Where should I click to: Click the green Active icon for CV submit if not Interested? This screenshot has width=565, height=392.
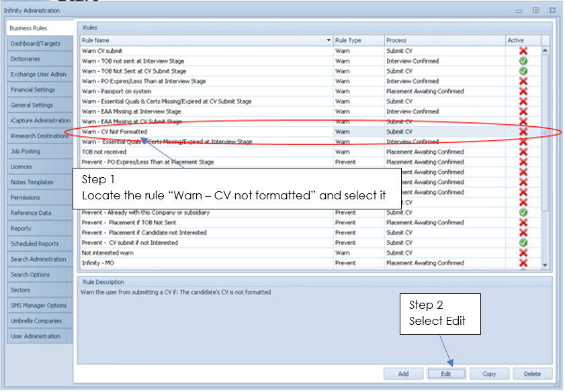point(523,243)
